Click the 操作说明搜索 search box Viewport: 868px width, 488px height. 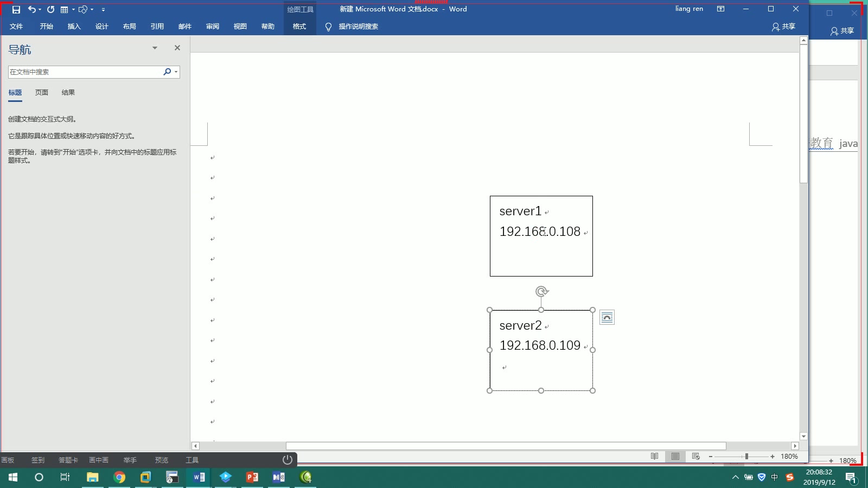[358, 27]
